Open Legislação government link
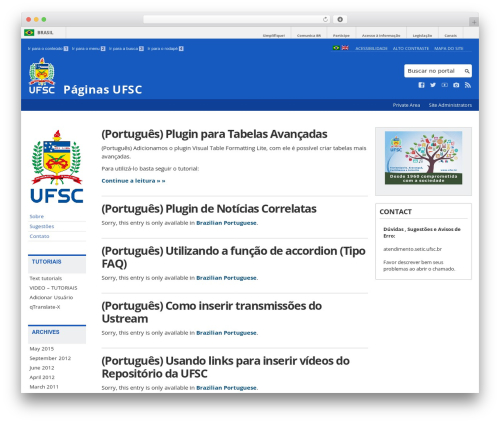The width and height of the screenshot is (500, 423). pyautogui.click(x=422, y=35)
